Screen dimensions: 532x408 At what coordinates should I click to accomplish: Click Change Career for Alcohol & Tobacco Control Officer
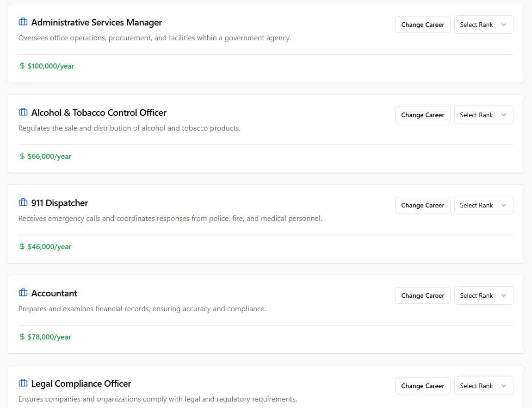(422, 115)
